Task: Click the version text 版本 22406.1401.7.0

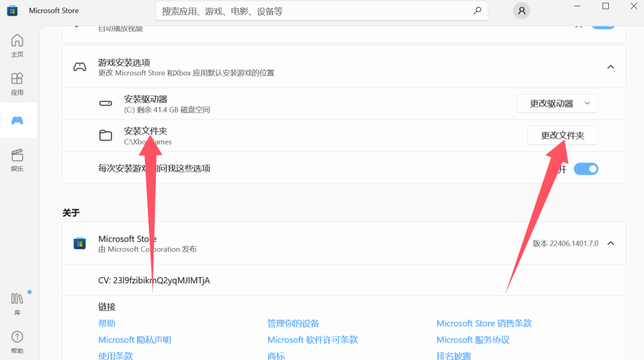Action: click(x=565, y=243)
